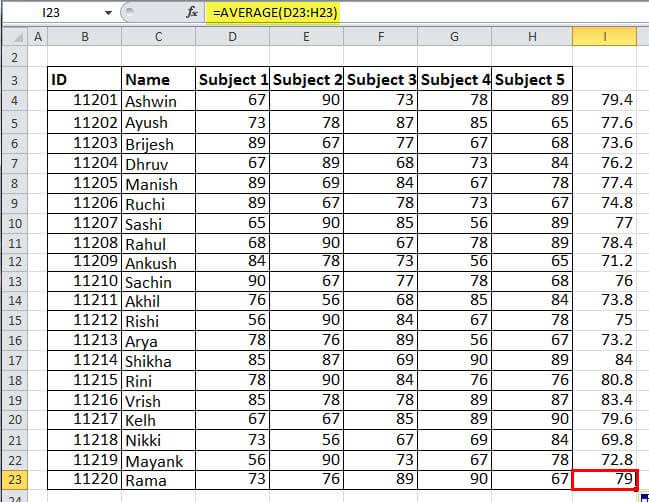This screenshot has height=502, width=649.
Task: Click the Subject 1 header cell
Action: point(233,79)
